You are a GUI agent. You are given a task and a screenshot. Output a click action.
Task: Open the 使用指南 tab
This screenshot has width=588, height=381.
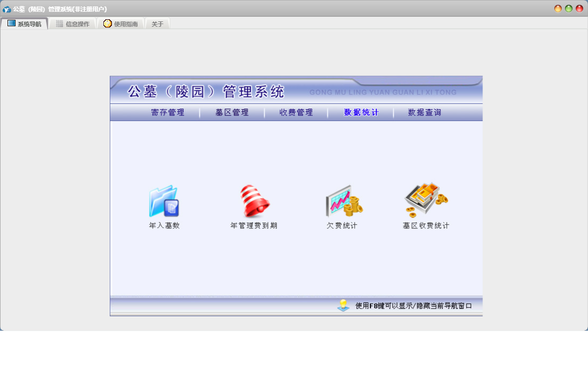click(120, 24)
